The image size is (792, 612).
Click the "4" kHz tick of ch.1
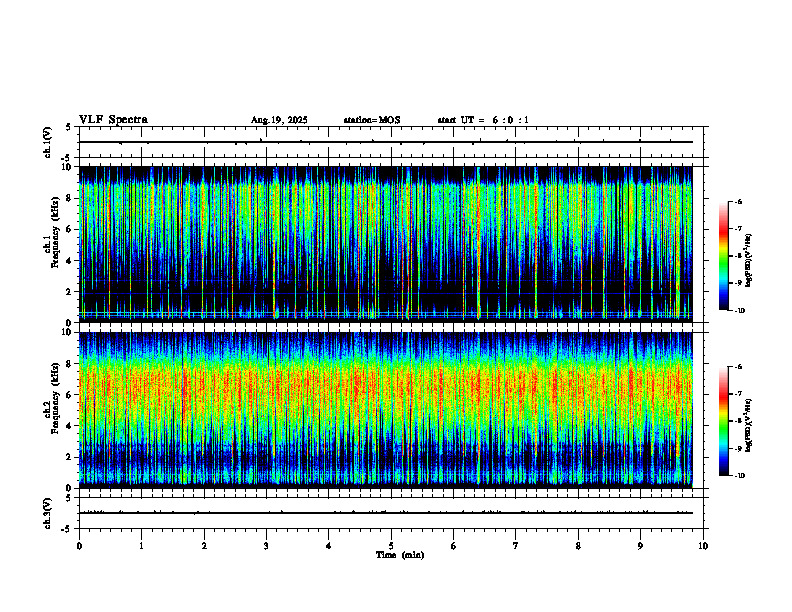[70, 261]
